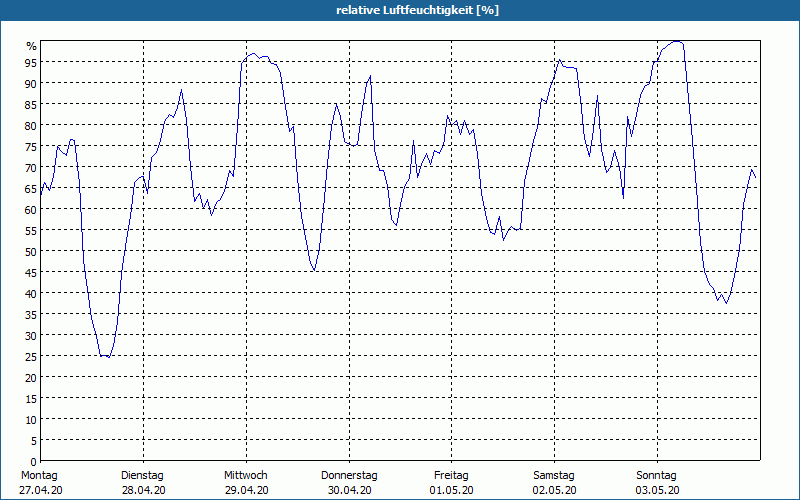Click the Sonntag 03.05.20 axis label
The width and height of the screenshot is (800, 500).
click(657, 483)
